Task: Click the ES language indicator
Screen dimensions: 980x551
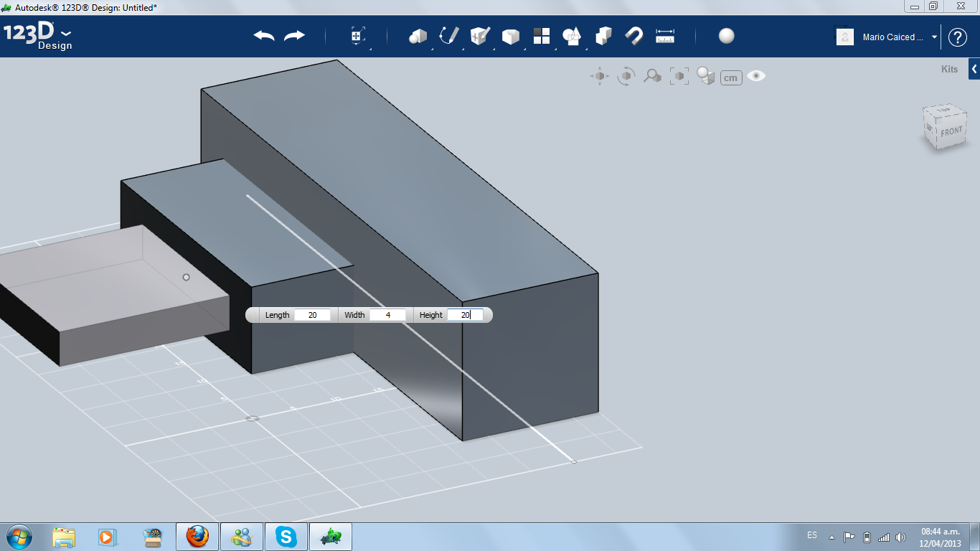Action: click(812, 535)
